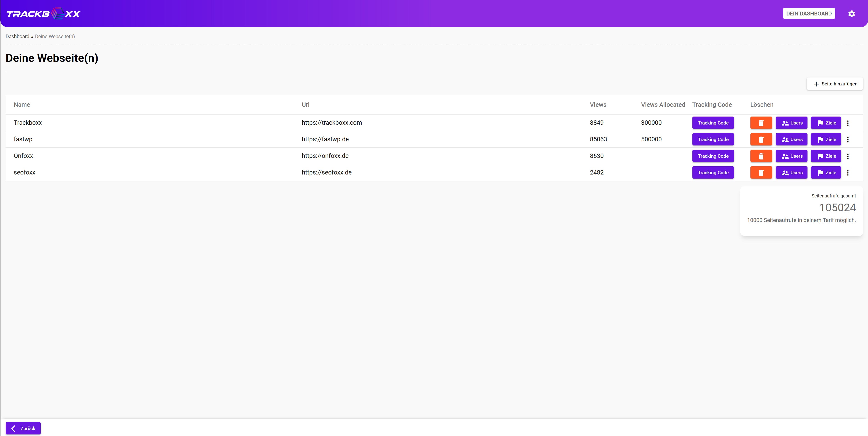Open Users for the Onfoxx site

coord(791,156)
